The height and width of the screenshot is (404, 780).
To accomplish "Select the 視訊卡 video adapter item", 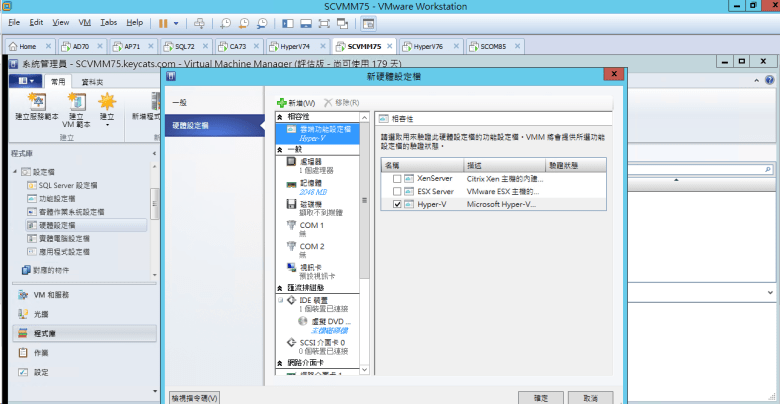I will [310, 272].
